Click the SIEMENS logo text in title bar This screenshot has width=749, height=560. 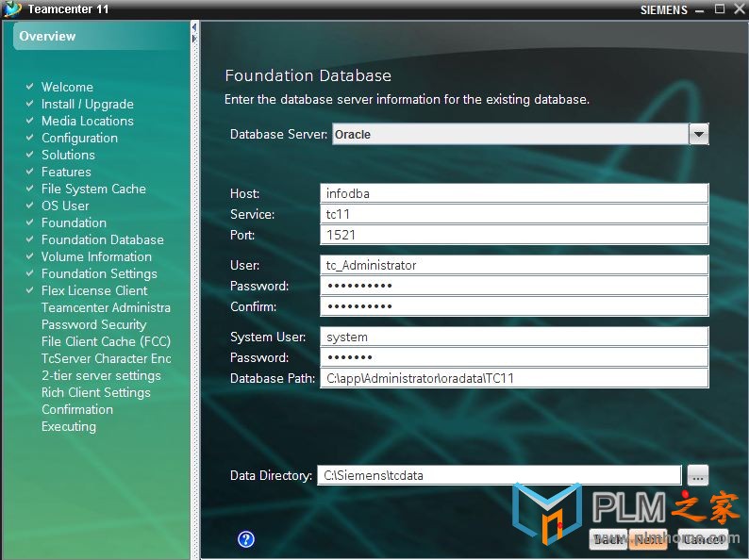point(664,10)
